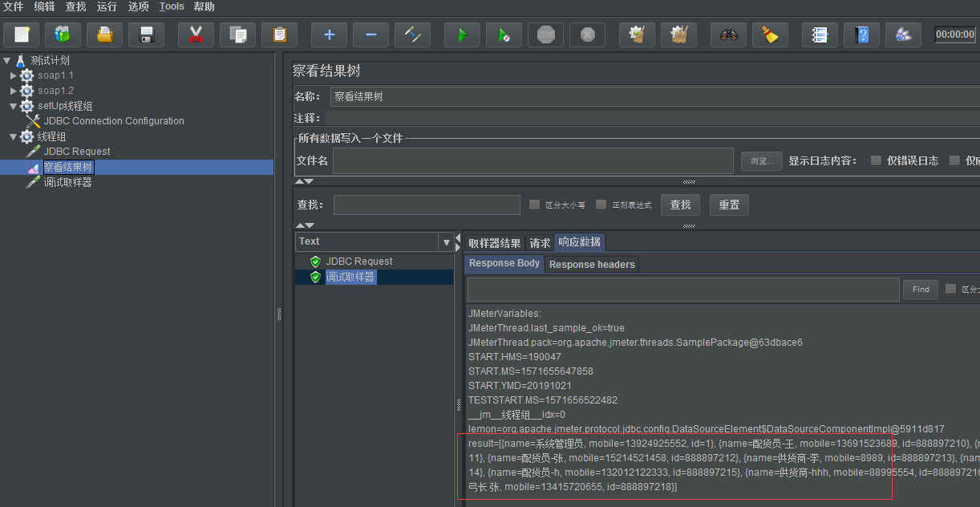Click the Cut scissors icon

click(x=196, y=34)
